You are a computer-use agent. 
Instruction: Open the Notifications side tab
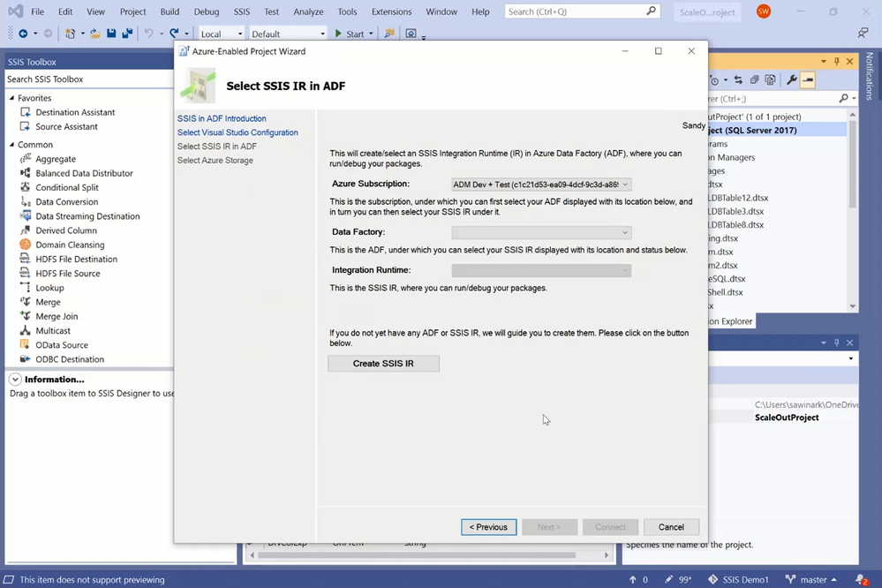[870, 76]
